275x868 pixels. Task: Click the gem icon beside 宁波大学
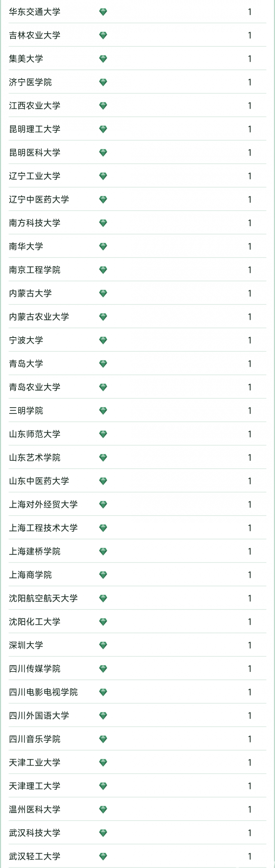click(x=103, y=340)
